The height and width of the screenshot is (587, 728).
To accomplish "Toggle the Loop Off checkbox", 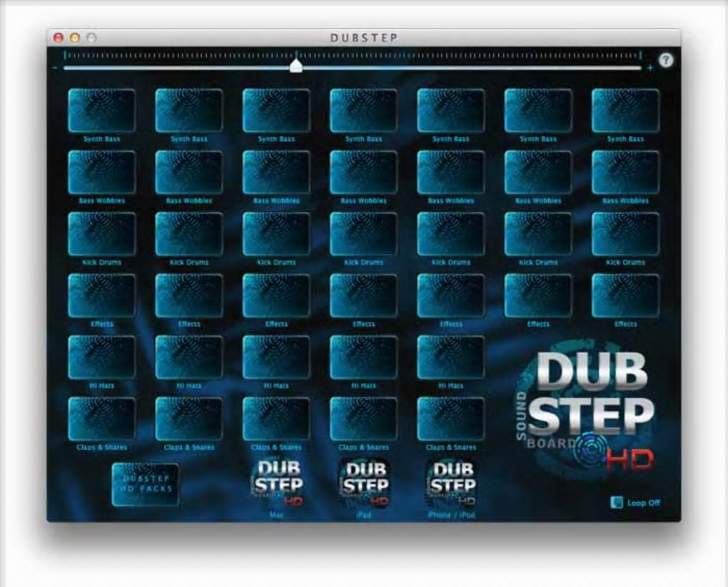I will pyautogui.click(x=617, y=503).
